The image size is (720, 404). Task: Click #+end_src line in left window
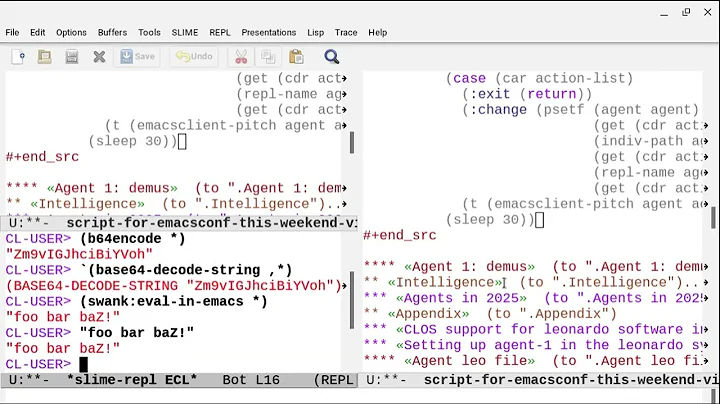click(x=42, y=157)
